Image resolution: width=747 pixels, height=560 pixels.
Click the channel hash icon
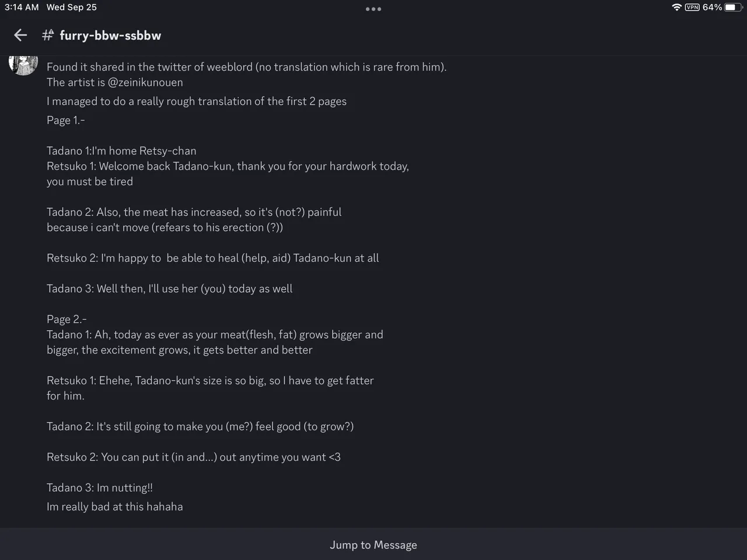click(x=48, y=36)
